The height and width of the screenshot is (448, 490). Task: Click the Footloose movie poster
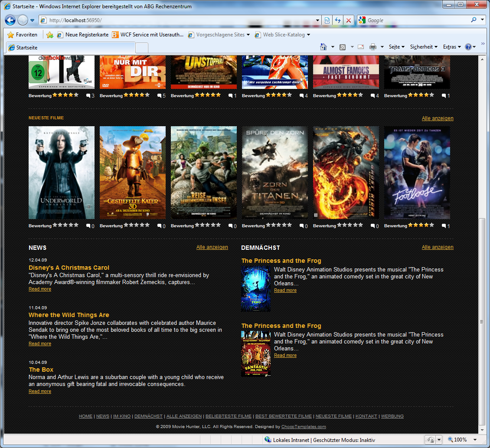tap(417, 173)
